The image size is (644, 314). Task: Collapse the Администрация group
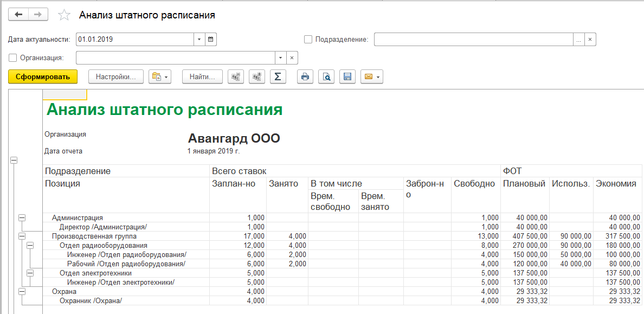tap(22, 217)
